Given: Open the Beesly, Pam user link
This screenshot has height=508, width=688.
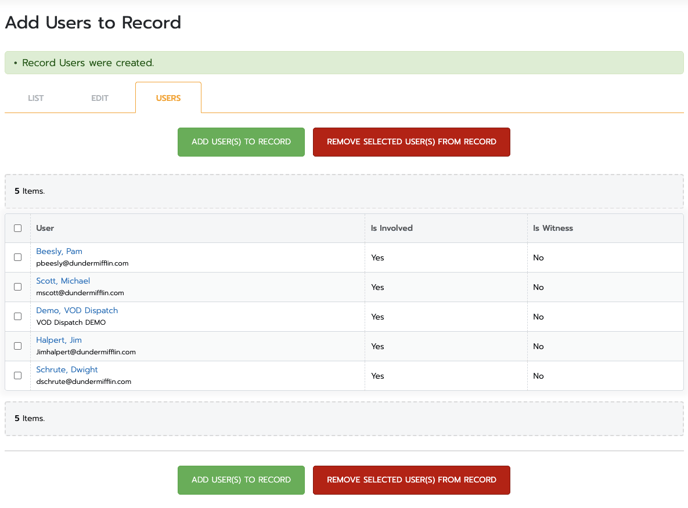Looking at the screenshot, I should click(59, 251).
